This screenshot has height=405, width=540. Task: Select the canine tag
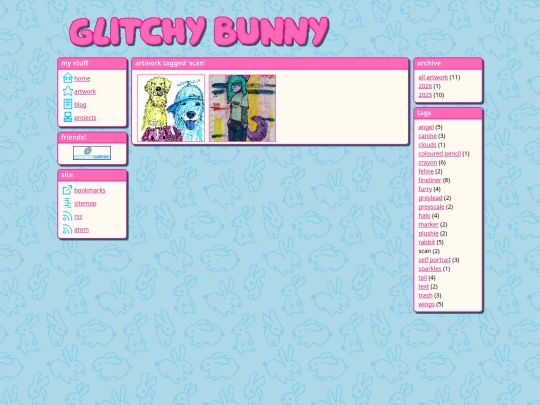(x=427, y=136)
